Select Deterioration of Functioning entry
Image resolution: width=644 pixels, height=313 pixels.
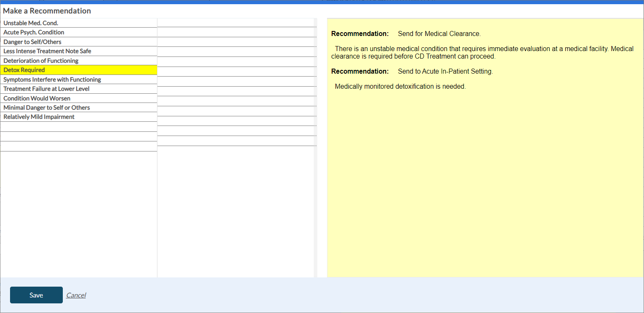pyautogui.click(x=41, y=61)
